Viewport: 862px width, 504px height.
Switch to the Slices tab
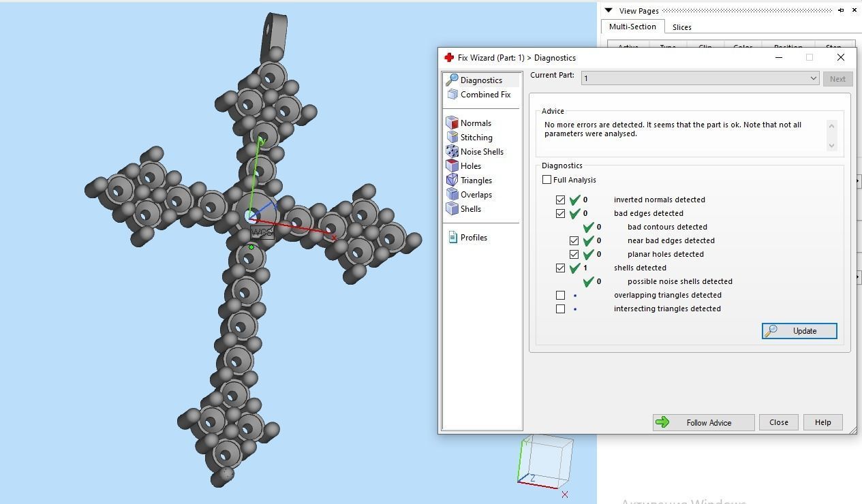(681, 27)
